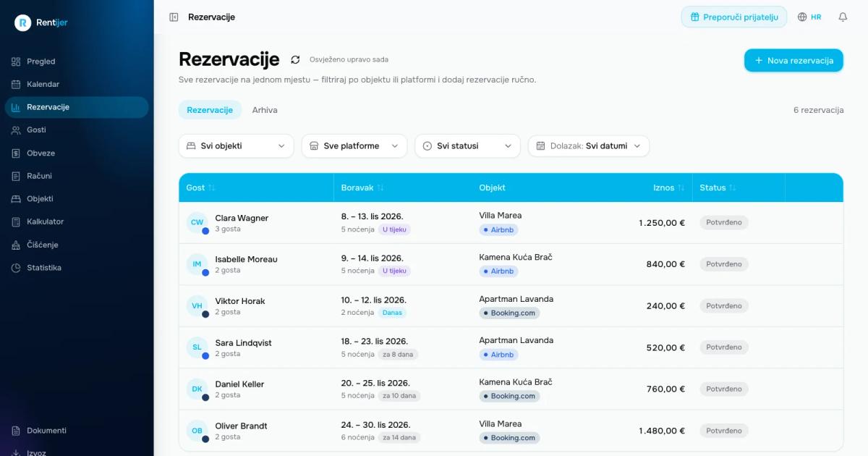Open Dokumenti in the sidebar
Image resolution: width=868 pixels, height=456 pixels.
[77, 431]
